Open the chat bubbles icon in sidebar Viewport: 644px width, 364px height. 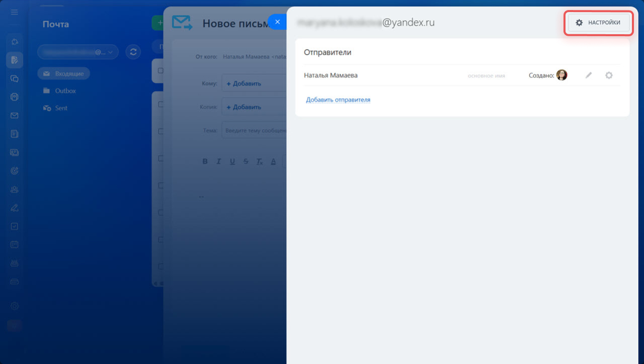(x=14, y=78)
